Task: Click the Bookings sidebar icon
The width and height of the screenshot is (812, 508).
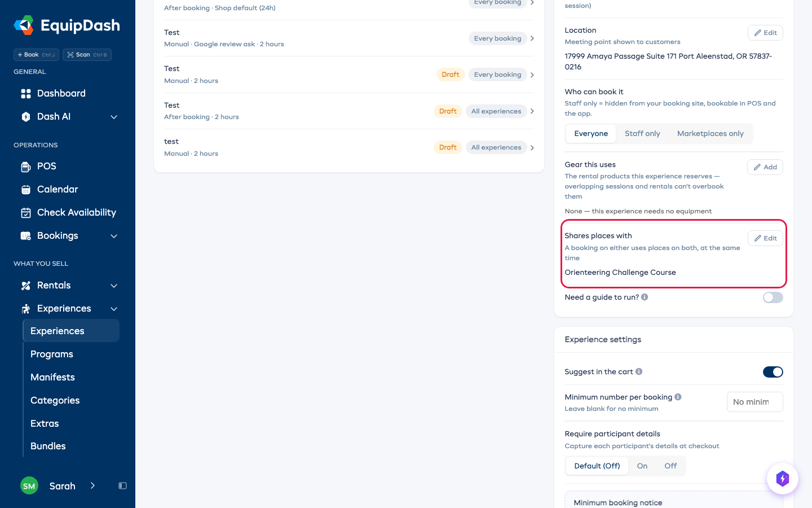Action: pos(26,236)
